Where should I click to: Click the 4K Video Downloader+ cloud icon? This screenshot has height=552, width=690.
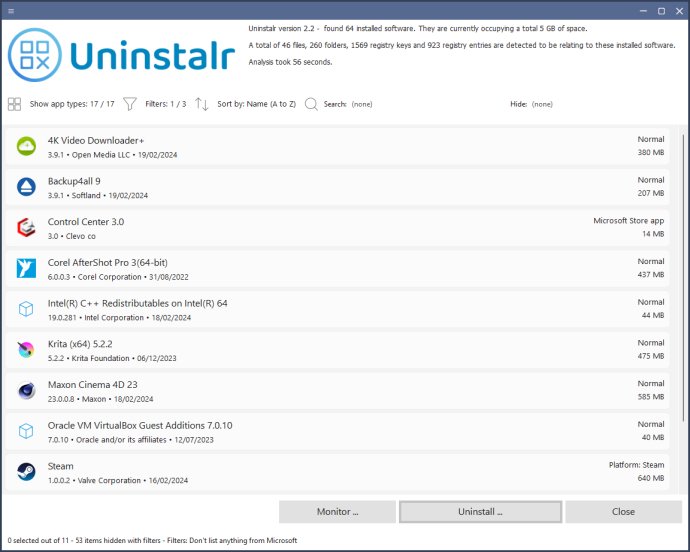tap(26, 146)
